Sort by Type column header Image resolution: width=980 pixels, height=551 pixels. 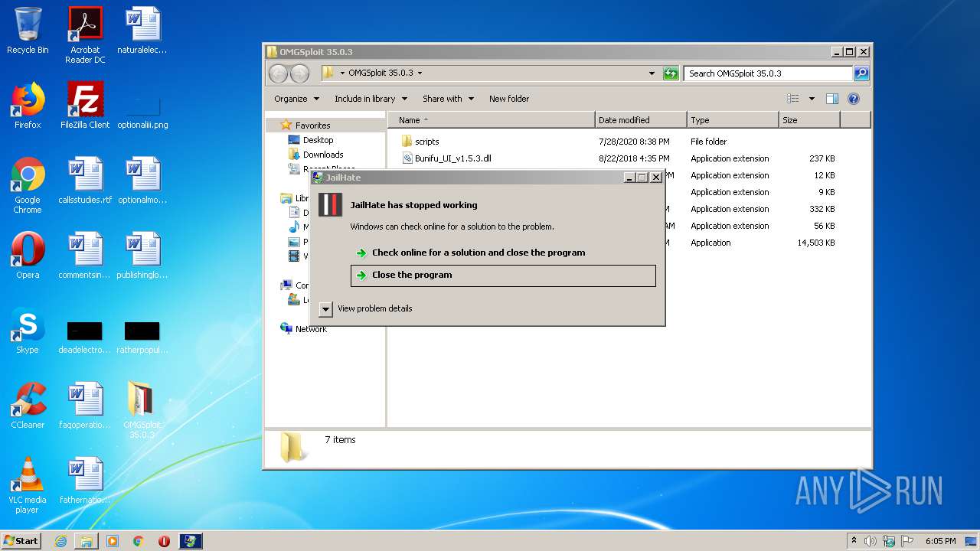(733, 120)
